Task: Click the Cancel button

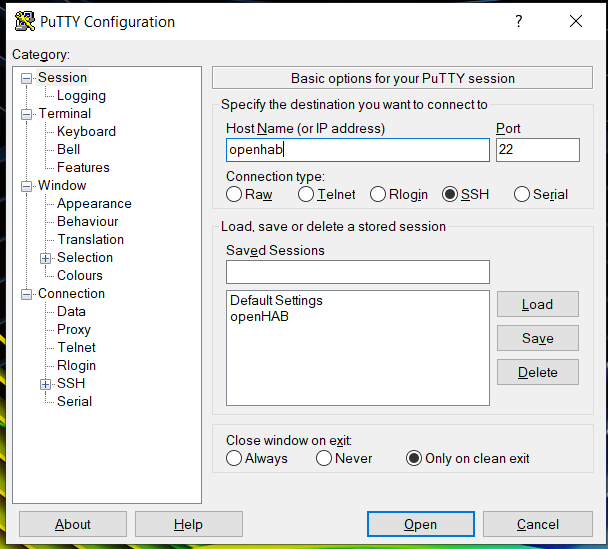Action: coord(538,524)
